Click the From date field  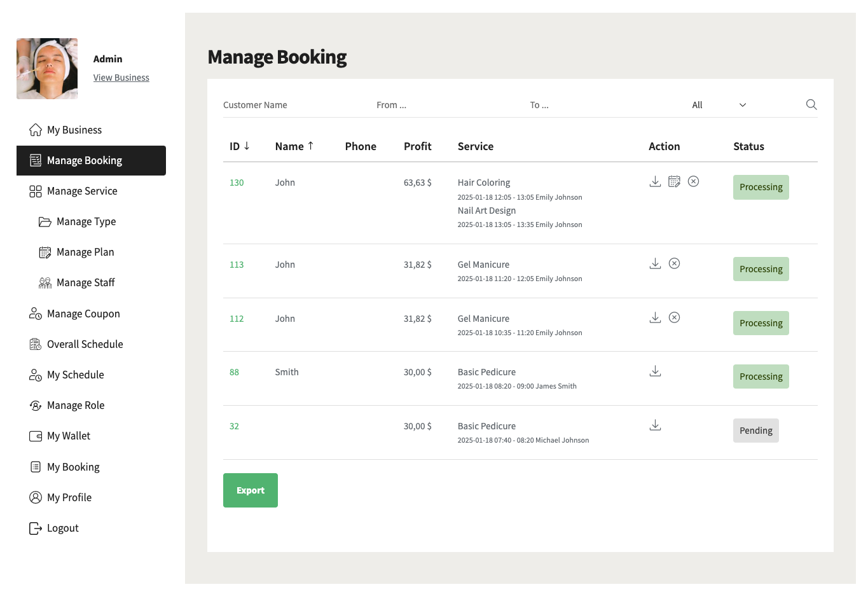pyautogui.click(x=439, y=105)
